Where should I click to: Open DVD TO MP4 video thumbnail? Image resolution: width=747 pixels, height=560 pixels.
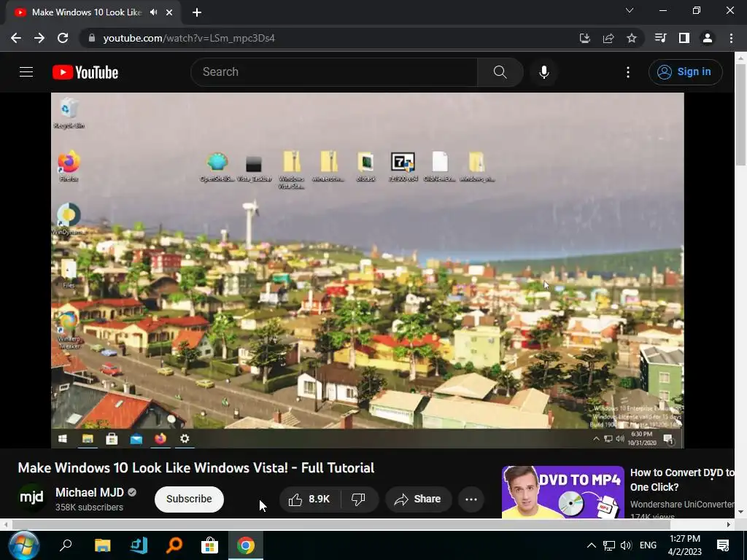[x=562, y=492]
